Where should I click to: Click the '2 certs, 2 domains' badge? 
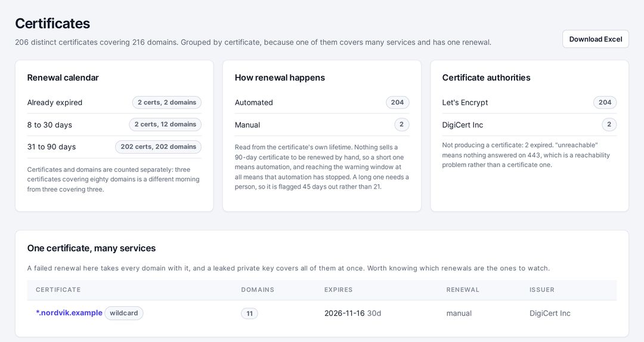pyautogui.click(x=167, y=102)
